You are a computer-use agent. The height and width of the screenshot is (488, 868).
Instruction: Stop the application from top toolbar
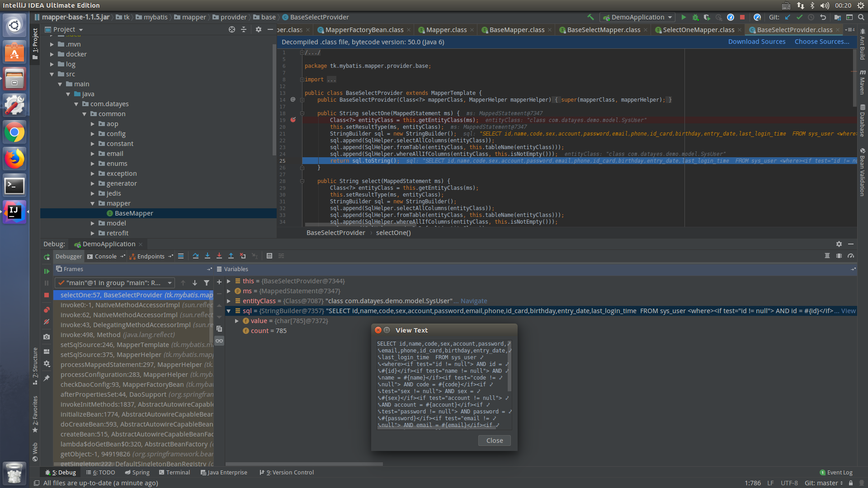click(x=742, y=17)
